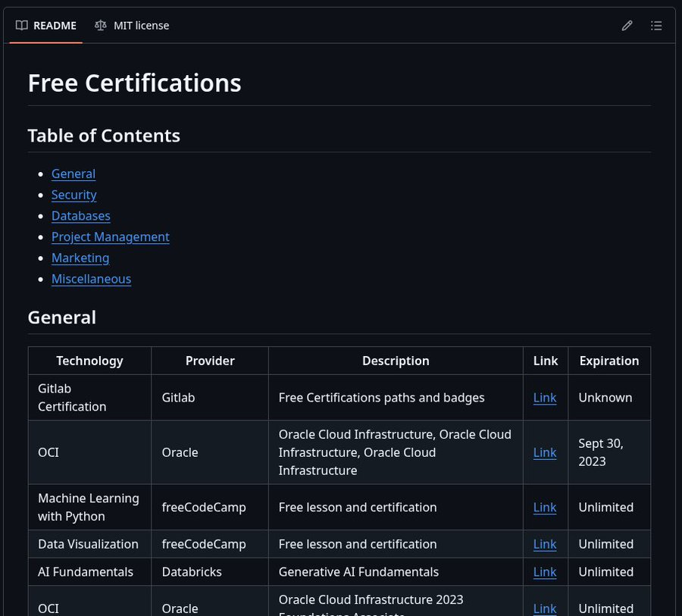Screen dimensions: 682x616
Task: Click the General section heading
Action: point(61,317)
